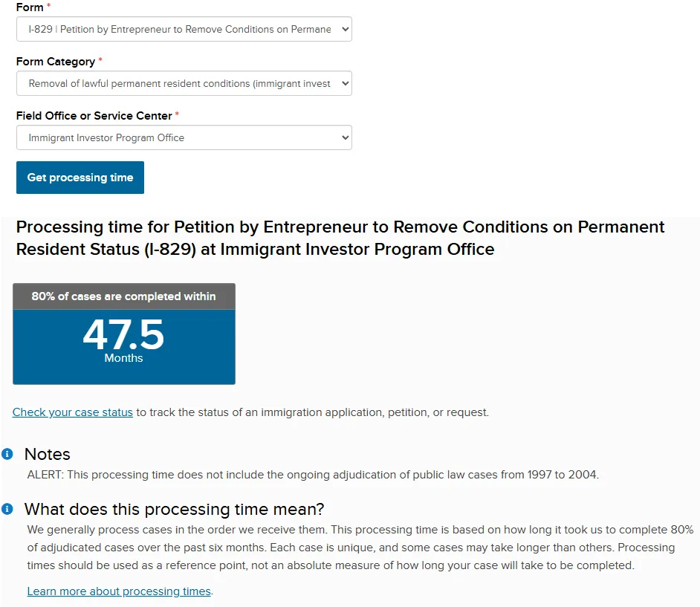Click the 47.5 number in the blue box
The height and width of the screenshot is (607, 700).
123,334
